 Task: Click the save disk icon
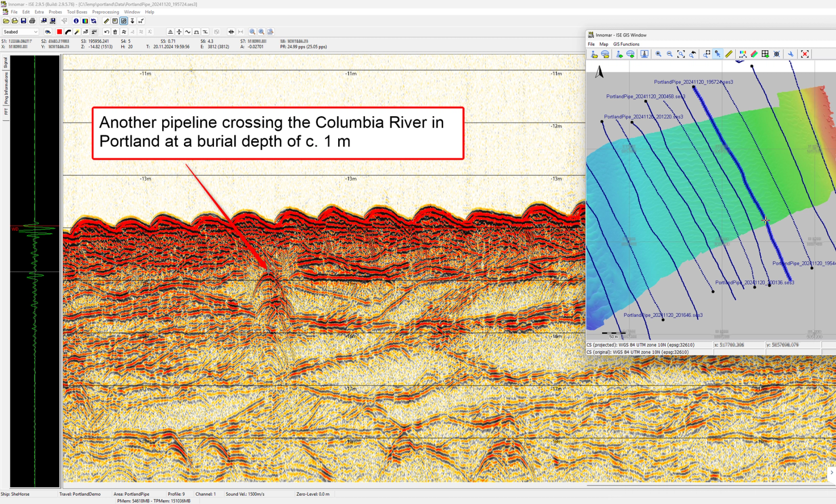click(x=23, y=21)
